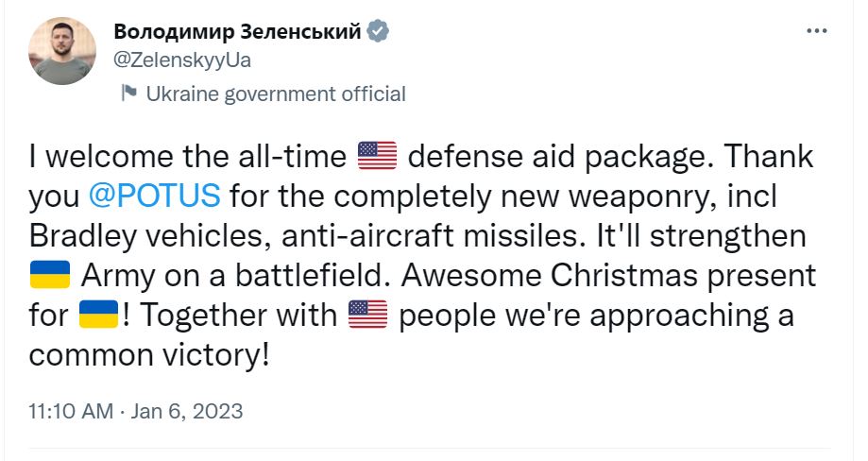Click the government official flag icon

click(129, 93)
